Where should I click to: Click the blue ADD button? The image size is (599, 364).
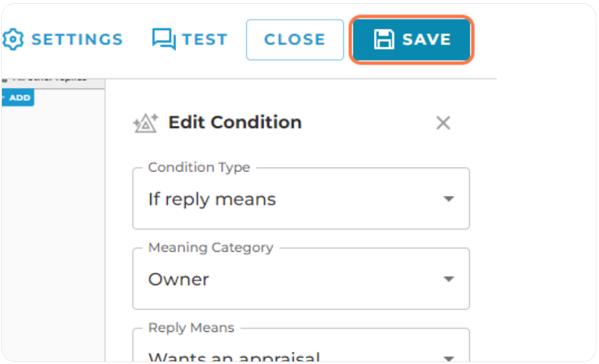[x=17, y=98]
